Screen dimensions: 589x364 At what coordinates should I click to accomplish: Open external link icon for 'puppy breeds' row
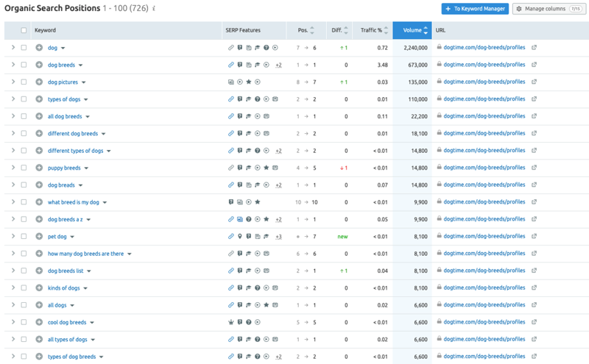coord(534,168)
